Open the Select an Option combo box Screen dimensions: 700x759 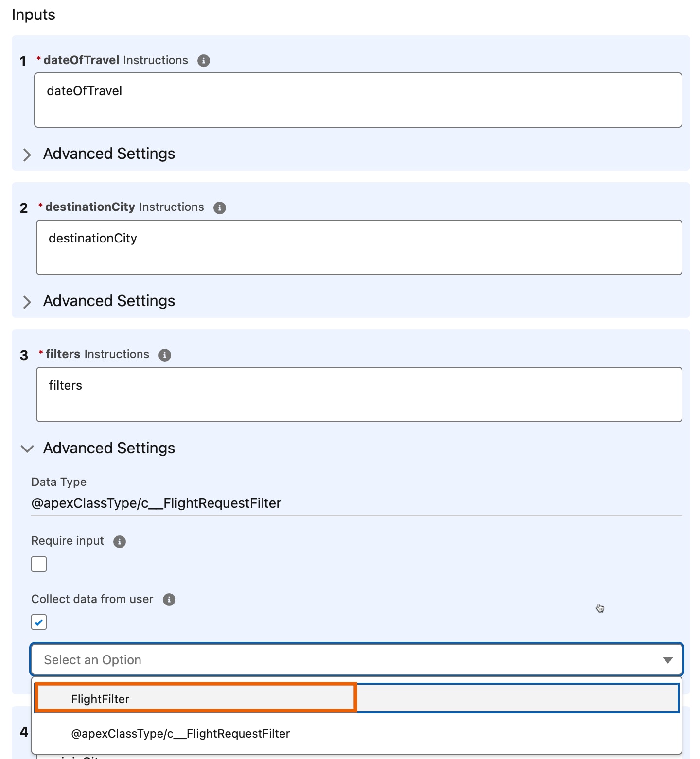click(357, 660)
